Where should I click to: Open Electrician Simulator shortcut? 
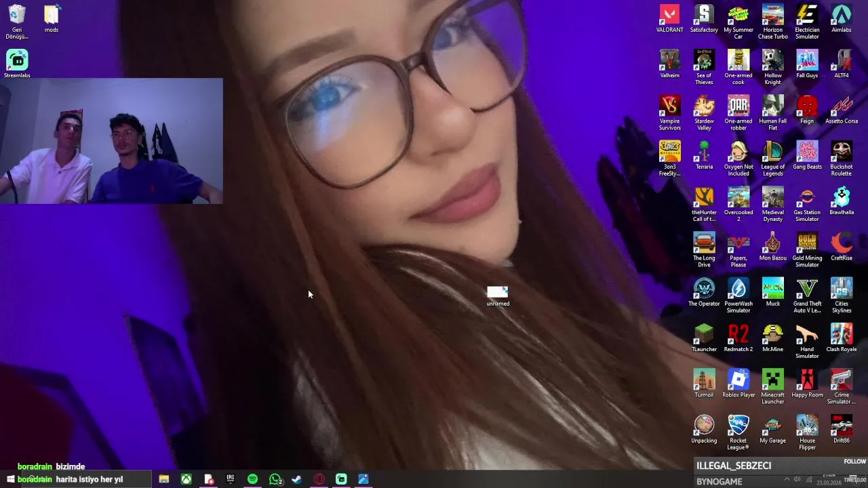tap(807, 22)
